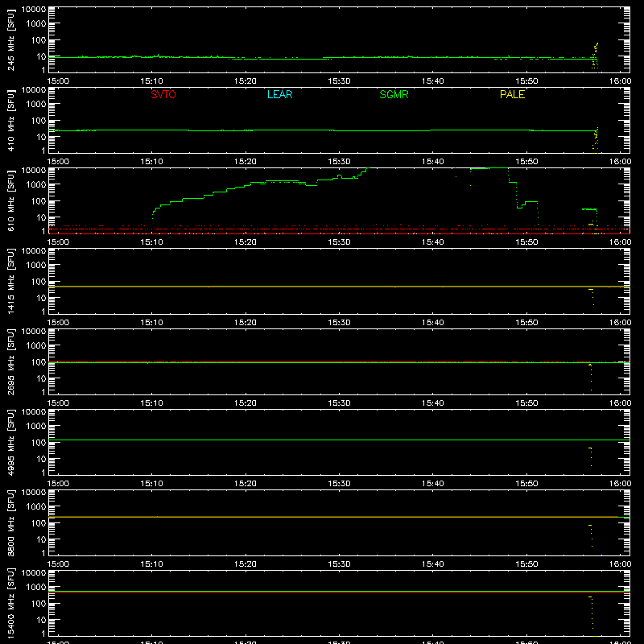The height and width of the screenshot is (644, 644).
Task: Click the red SVTO legend label
Action: (x=163, y=94)
